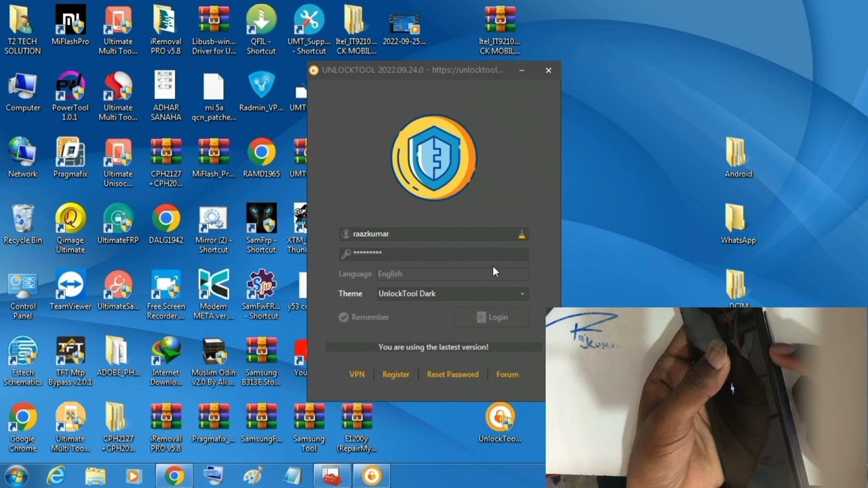Open the Language English dropdown
Image resolution: width=868 pixels, height=488 pixels.
pos(452,274)
